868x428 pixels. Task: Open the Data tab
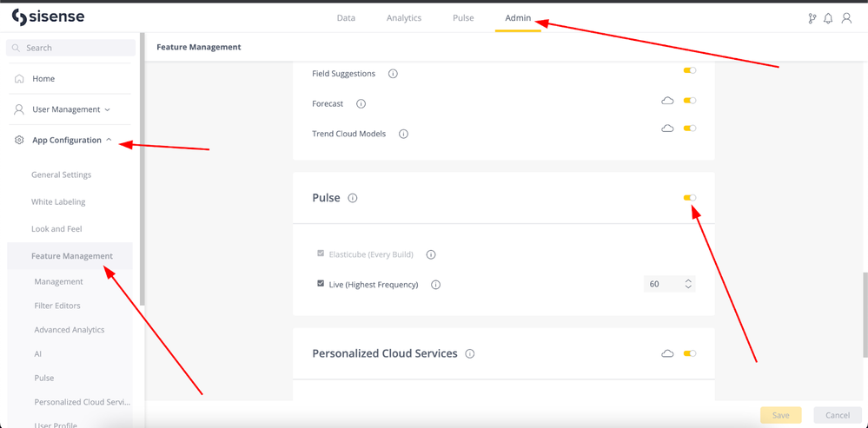click(346, 17)
